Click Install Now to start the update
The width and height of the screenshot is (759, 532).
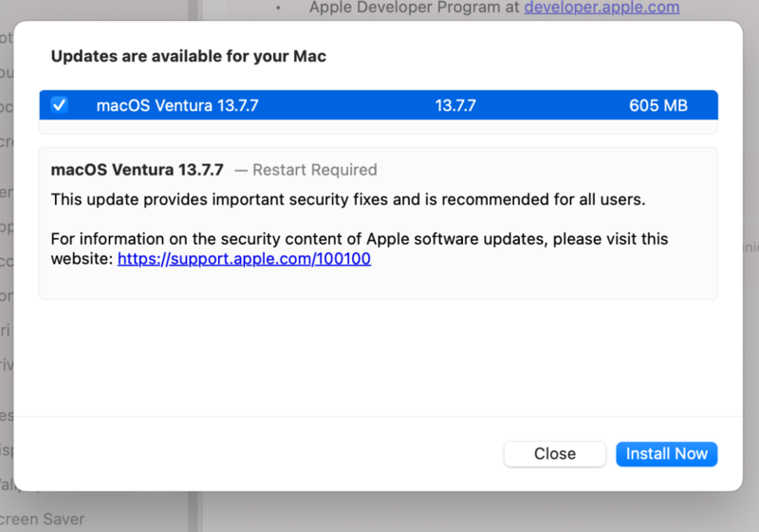666,453
